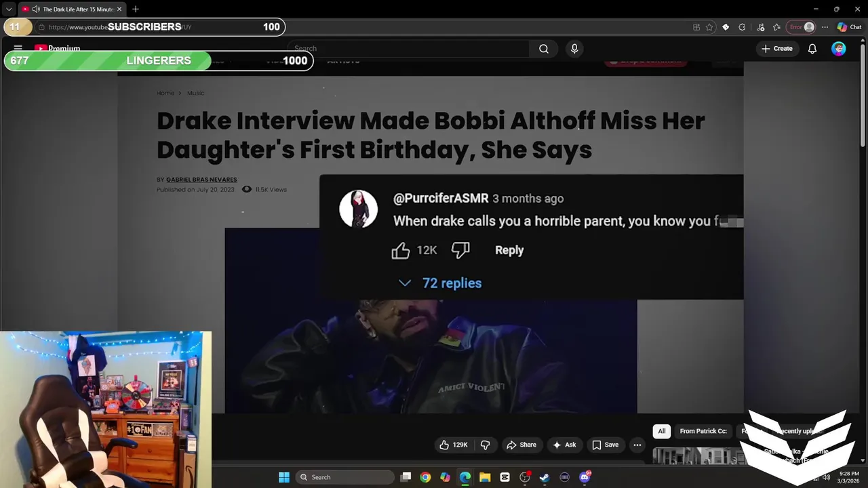Open the YouTube account avatar menu

839,49
